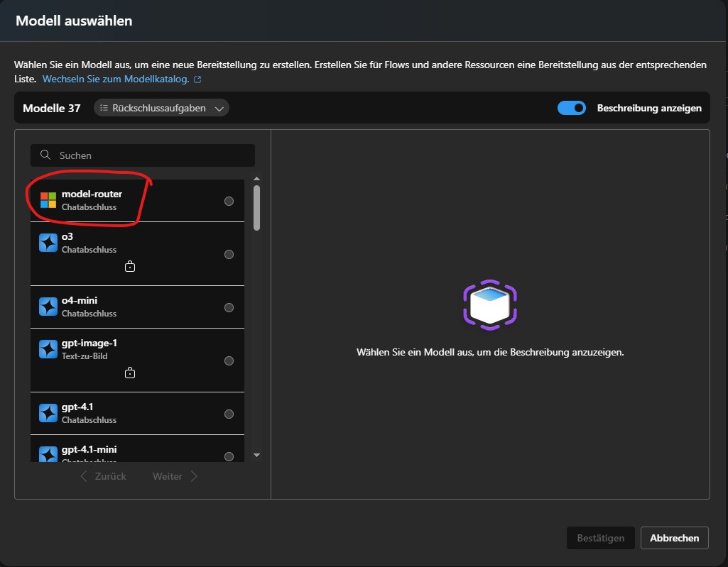728x567 pixels.
Task: Click the icon beside gpt-image-1
Action: 48,349
